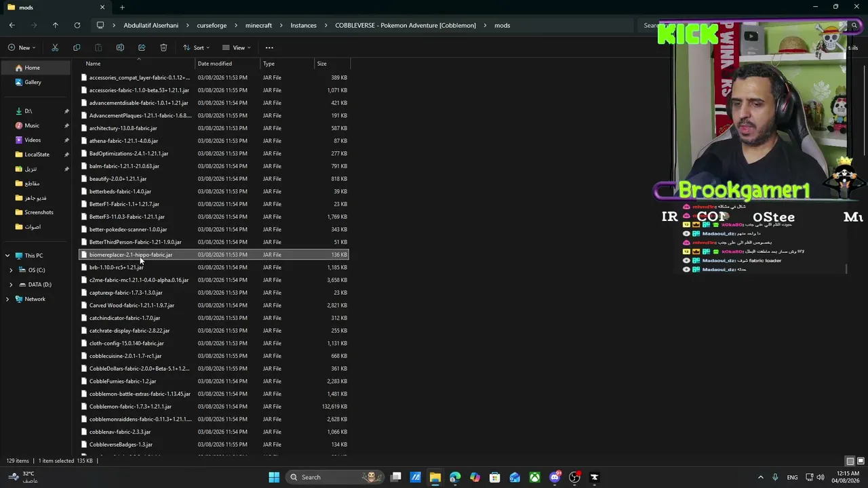Click the This PC monitor icon in the address bar
Image resolution: width=868 pixels, height=488 pixels.
coord(100,25)
